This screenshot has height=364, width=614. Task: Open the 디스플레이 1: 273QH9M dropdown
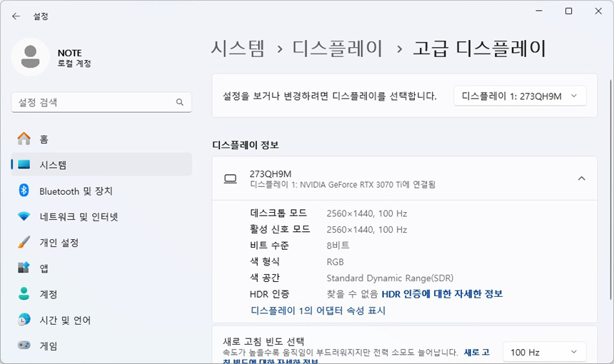[x=520, y=96]
